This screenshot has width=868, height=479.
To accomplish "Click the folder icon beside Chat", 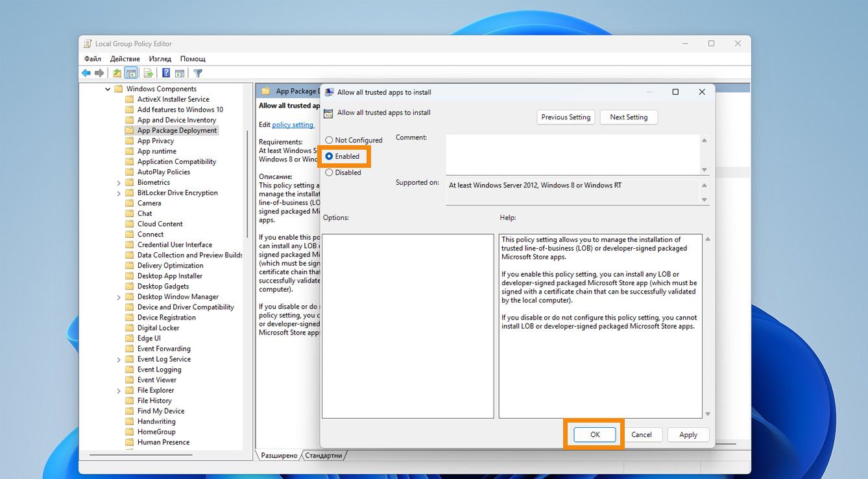I will click(129, 213).
